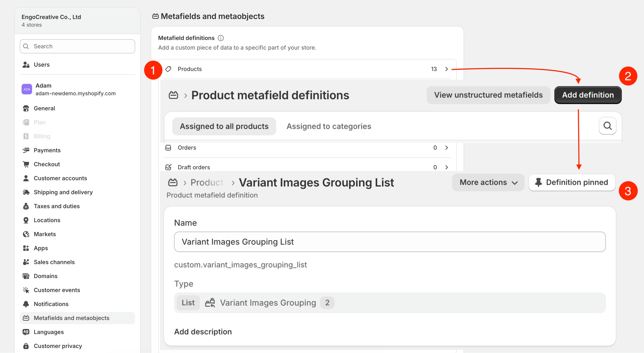Click the Customer accounts person icon
Screen dimensions: 644x353
pyautogui.click(x=26, y=178)
